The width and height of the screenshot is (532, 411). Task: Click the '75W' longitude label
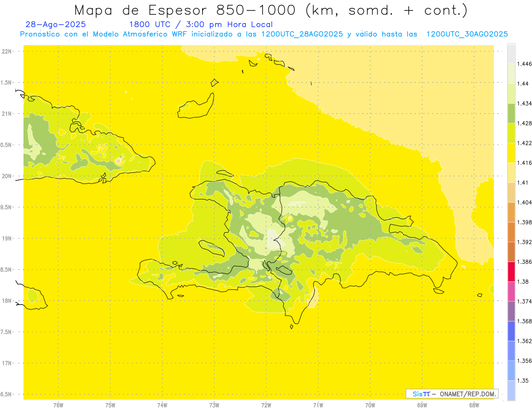tap(110, 405)
